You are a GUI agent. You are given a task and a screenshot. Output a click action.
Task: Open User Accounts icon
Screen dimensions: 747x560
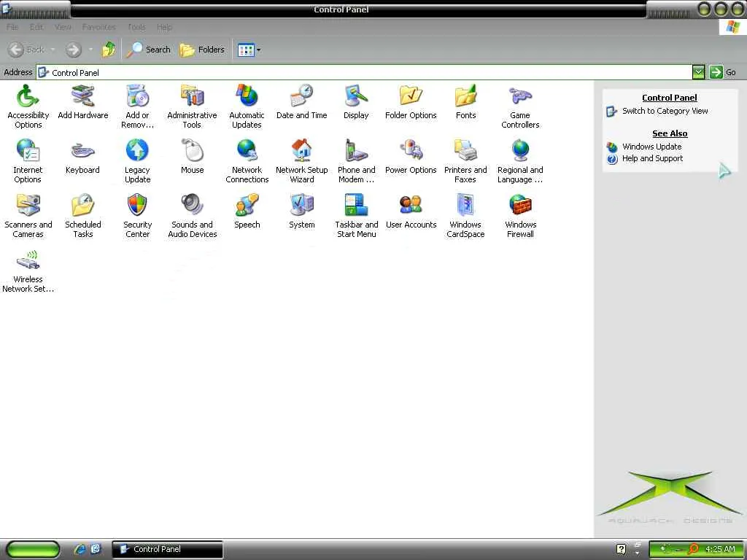click(x=411, y=211)
